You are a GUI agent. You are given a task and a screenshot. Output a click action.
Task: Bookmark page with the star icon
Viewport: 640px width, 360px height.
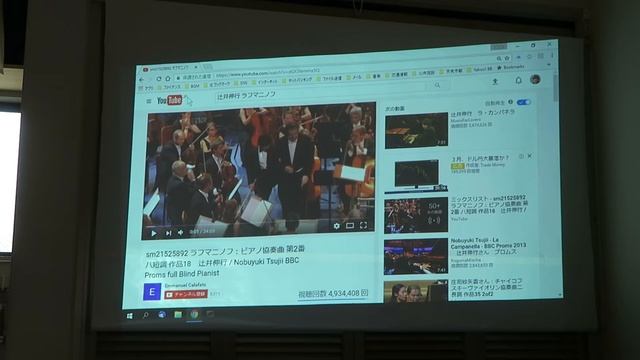pyautogui.click(x=507, y=58)
